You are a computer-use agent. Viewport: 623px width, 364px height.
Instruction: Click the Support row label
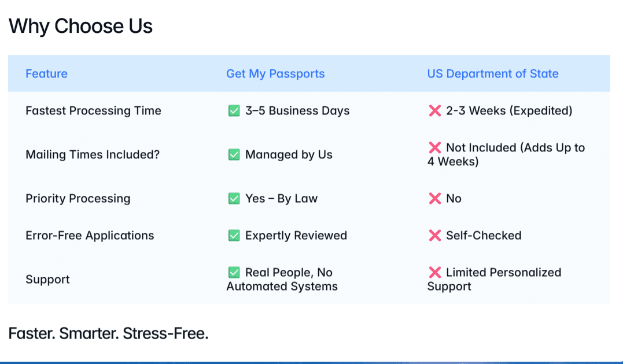pyautogui.click(x=47, y=280)
